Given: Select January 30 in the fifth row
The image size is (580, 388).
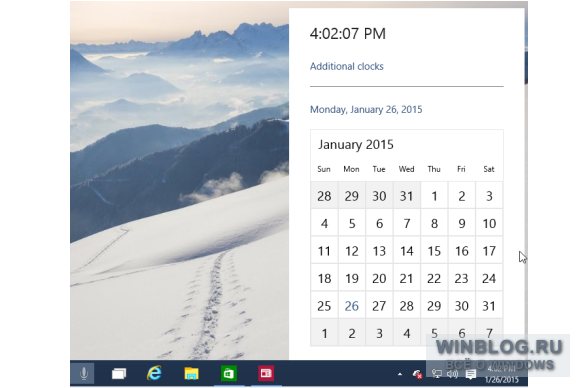Looking at the screenshot, I should [x=462, y=306].
